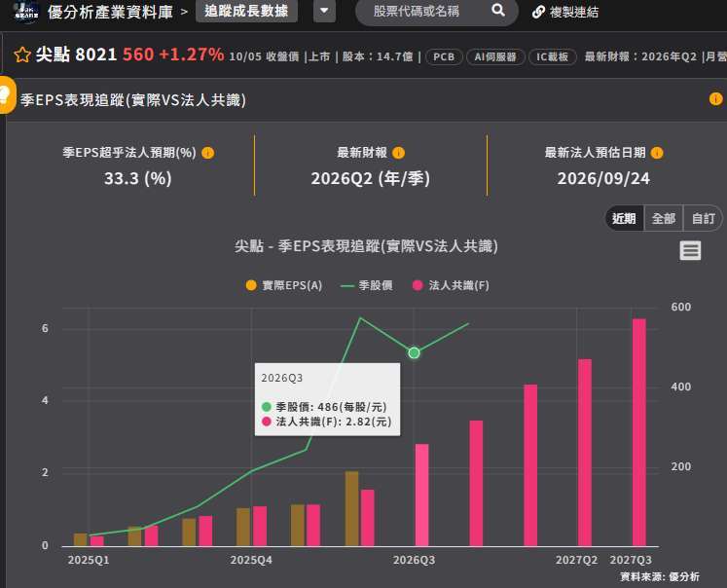This screenshot has width=727, height=588.
Task: Open the dropdown arrow beside 追蹤成長數據
Action: [324, 11]
